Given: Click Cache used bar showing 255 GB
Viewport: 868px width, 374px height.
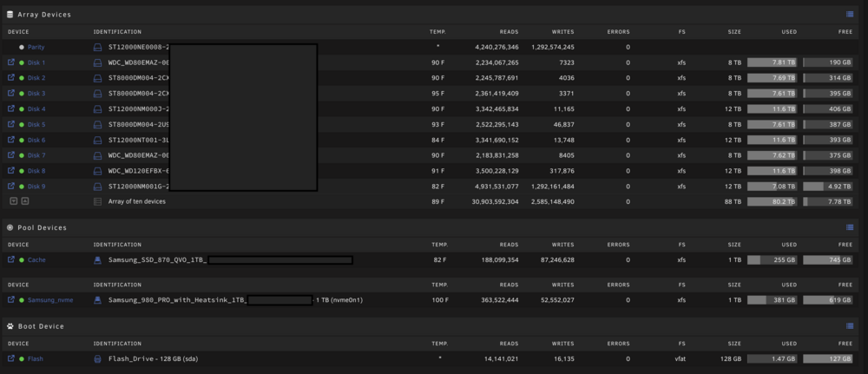Looking at the screenshot, I should point(773,260).
